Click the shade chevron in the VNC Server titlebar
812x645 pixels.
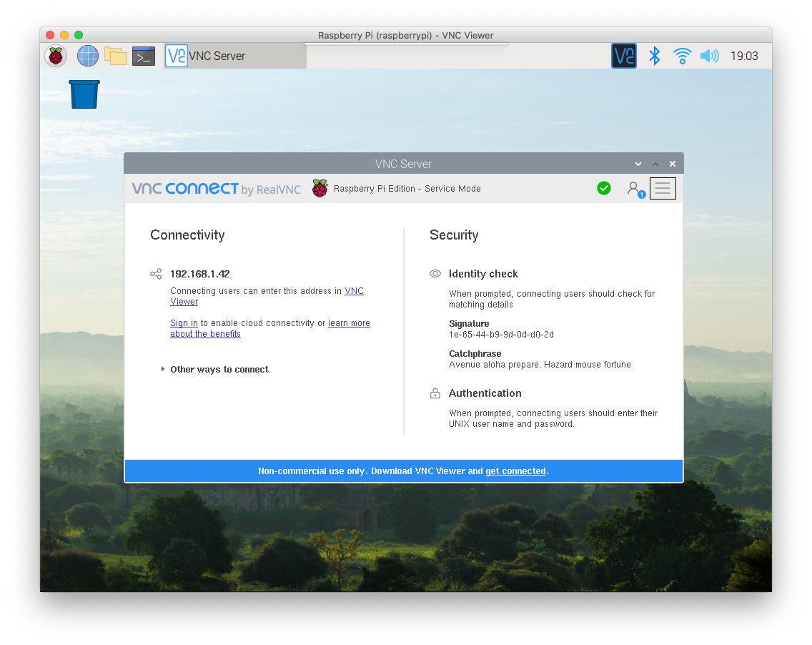[638, 164]
